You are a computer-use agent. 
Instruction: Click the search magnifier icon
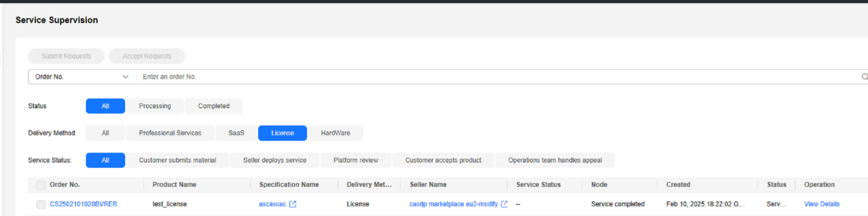pos(864,77)
